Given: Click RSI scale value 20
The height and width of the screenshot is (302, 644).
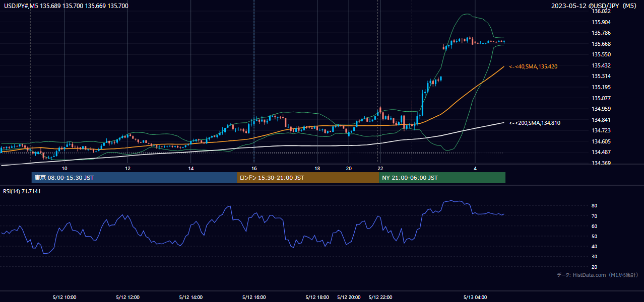Looking at the screenshot, I should (x=595, y=267).
